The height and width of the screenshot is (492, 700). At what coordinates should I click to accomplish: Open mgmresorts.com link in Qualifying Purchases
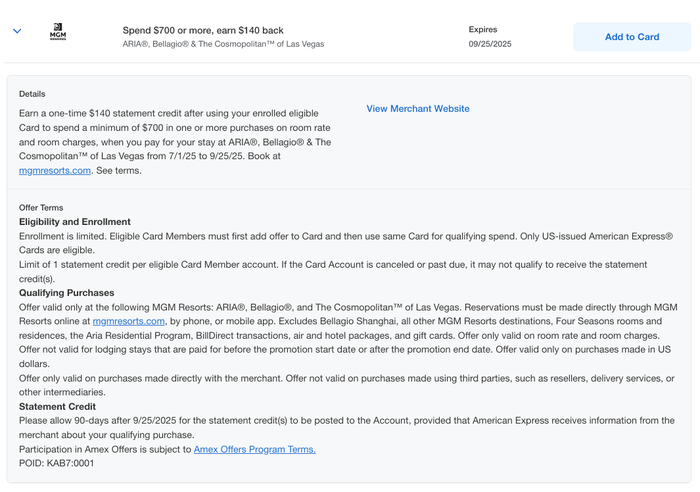129,321
